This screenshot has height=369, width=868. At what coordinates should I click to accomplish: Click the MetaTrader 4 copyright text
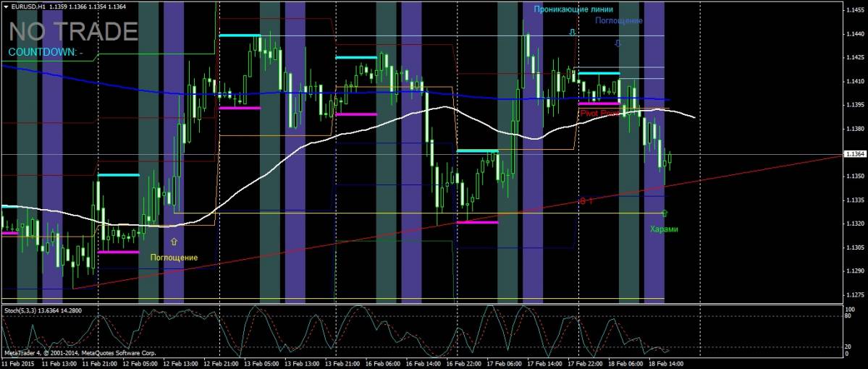point(80,353)
